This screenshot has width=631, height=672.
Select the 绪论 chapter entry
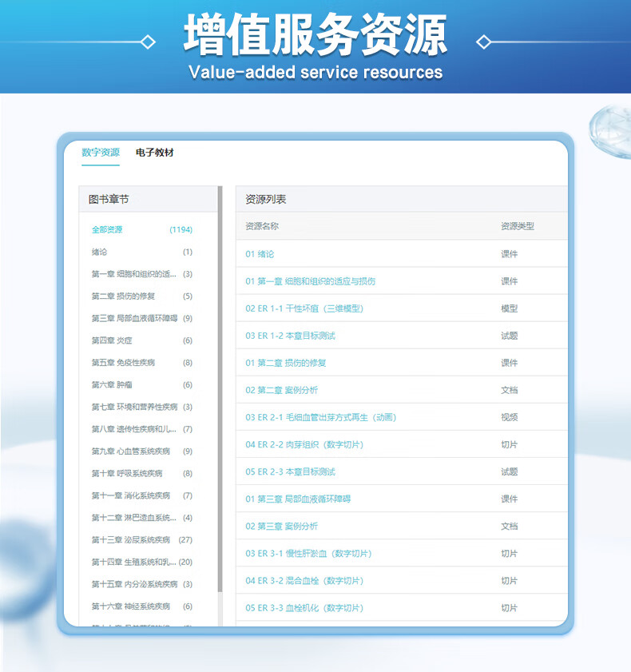pyautogui.click(x=100, y=252)
